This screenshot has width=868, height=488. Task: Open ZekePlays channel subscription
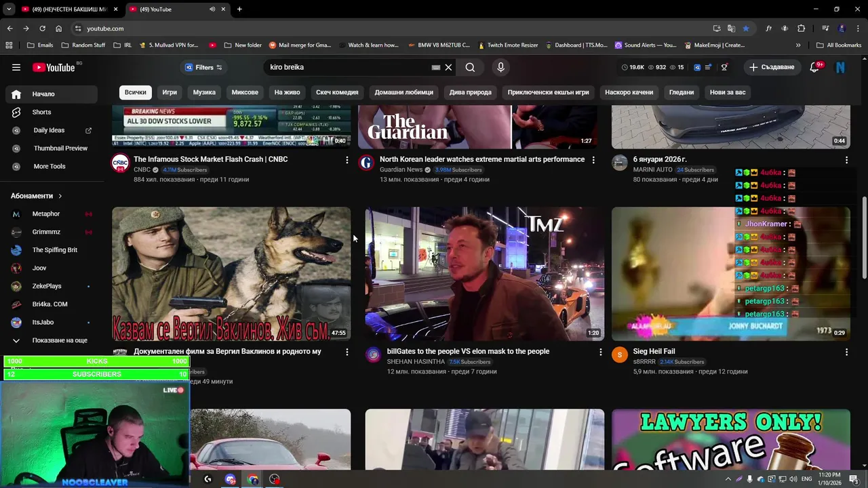[x=52, y=286]
